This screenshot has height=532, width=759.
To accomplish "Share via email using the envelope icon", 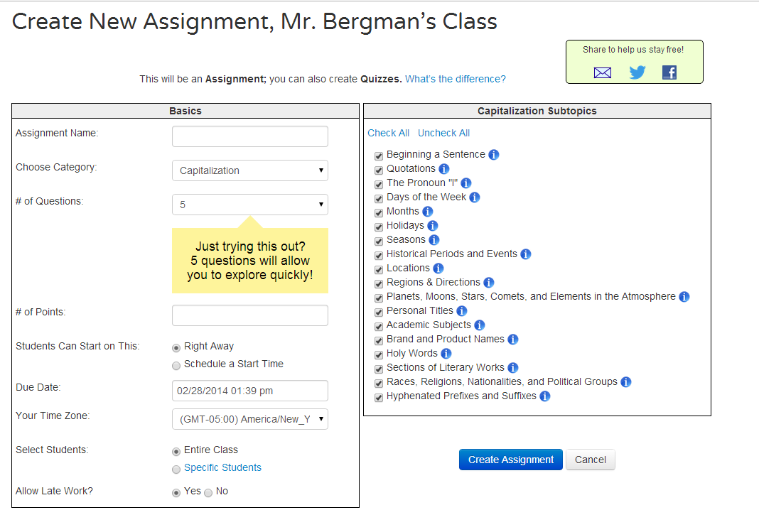I will [602, 72].
